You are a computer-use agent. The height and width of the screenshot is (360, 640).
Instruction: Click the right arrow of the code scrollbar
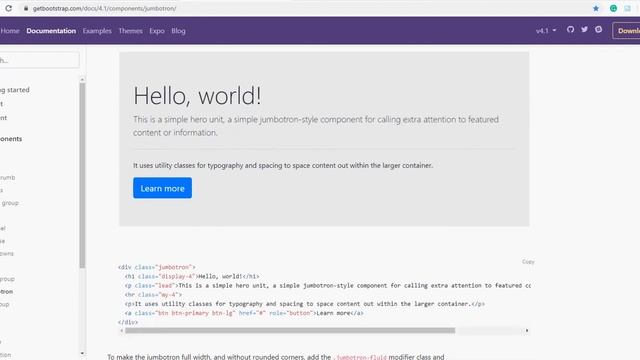(x=527, y=331)
